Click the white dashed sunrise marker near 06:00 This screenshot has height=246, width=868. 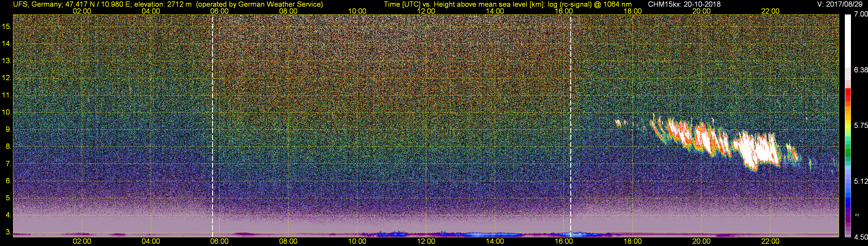tap(212, 126)
